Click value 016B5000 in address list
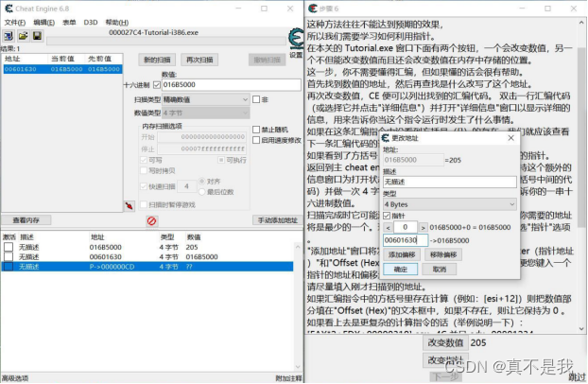Image resolution: width=588 pixels, height=384 pixels. tap(201, 256)
